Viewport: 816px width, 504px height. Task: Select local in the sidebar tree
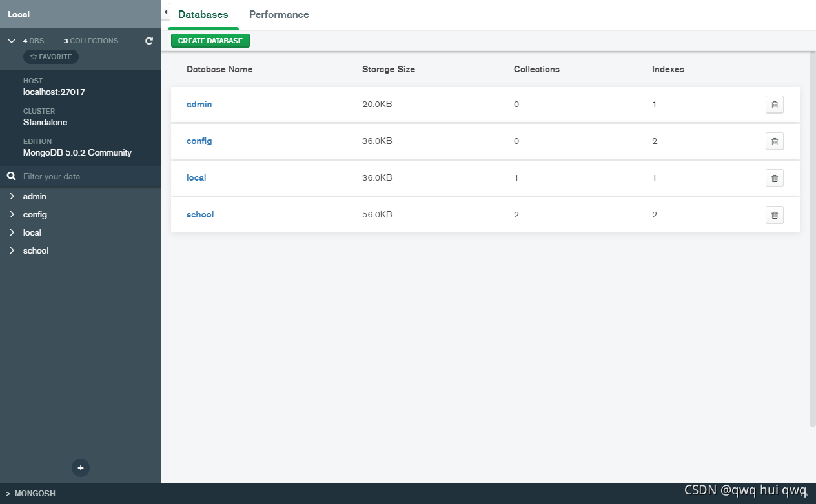[32, 232]
